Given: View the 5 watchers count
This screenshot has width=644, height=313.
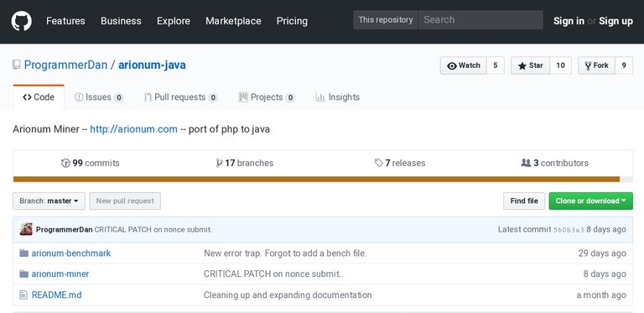Looking at the screenshot, I should (x=496, y=65).
